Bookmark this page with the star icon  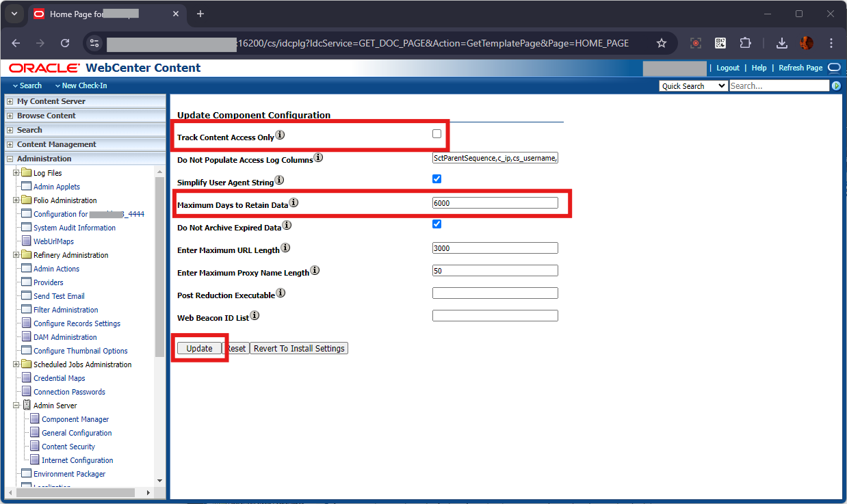[x=662, y=43]
